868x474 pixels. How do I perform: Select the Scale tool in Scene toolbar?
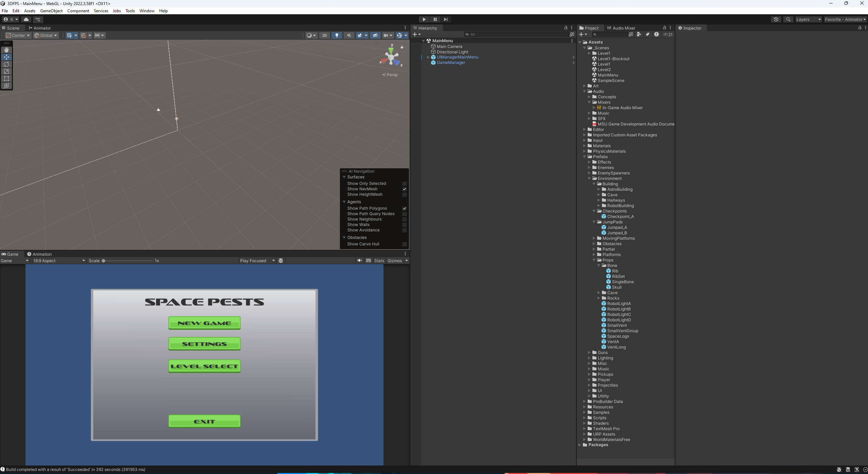point(6,71)
